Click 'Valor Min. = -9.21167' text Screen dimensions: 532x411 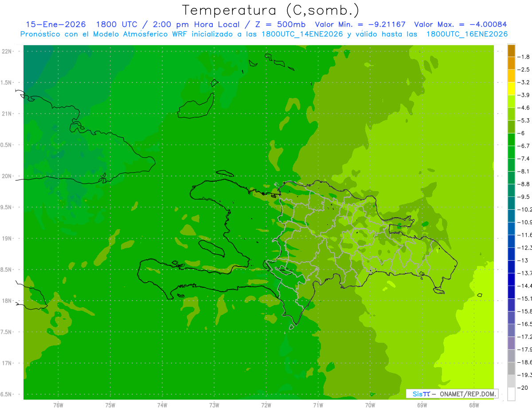(360, 24)
